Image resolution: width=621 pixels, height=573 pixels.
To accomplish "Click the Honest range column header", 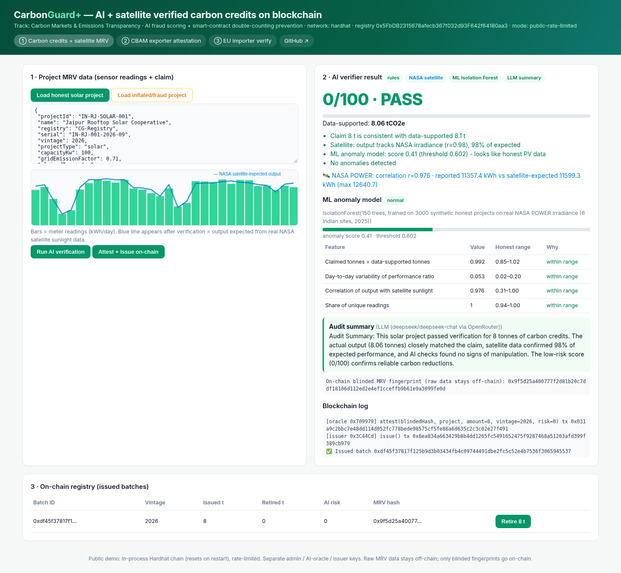I will (512, 247).
